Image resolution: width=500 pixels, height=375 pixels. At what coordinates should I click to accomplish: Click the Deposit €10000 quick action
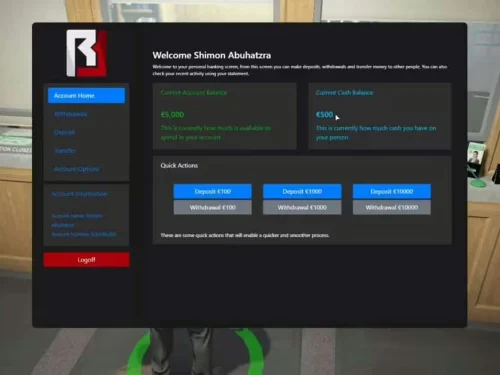coord(392,191)
